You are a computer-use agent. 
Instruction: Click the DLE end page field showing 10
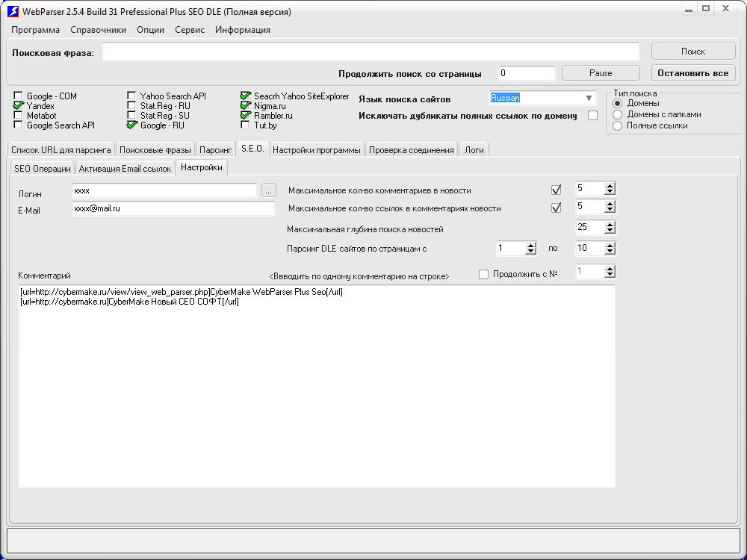590,248
